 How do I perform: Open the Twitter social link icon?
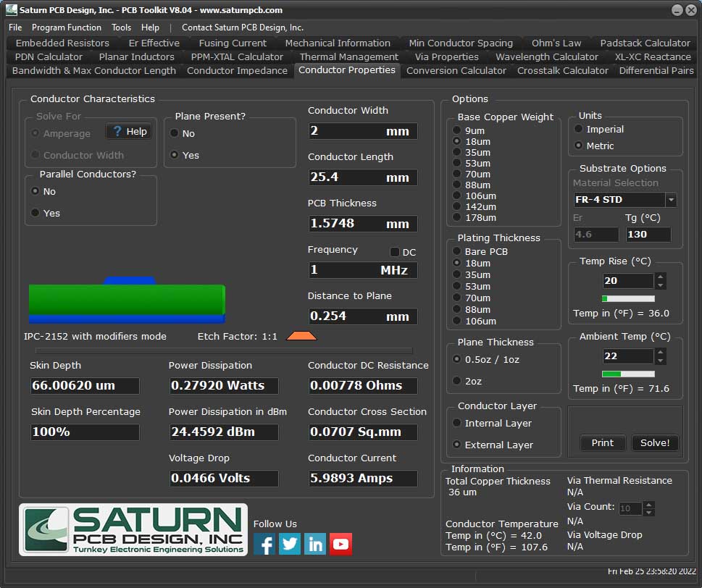tap(290, 544)
